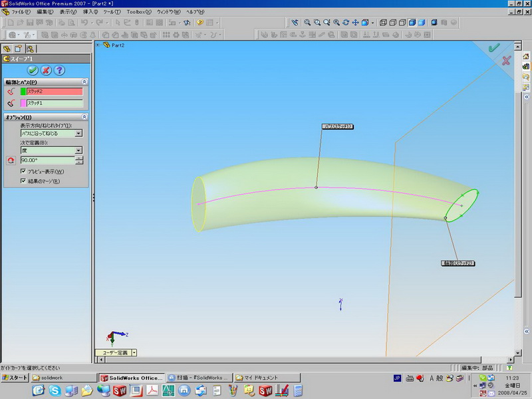Switch to the solidwork folder taskbar button
Screen dimensions: 532x399
pyautogui.click(x=64, y=378)
